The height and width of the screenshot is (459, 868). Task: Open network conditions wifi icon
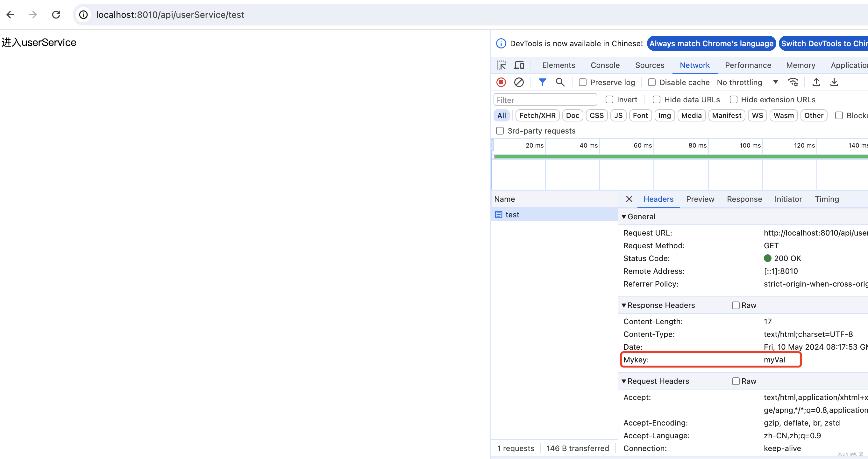793,83
